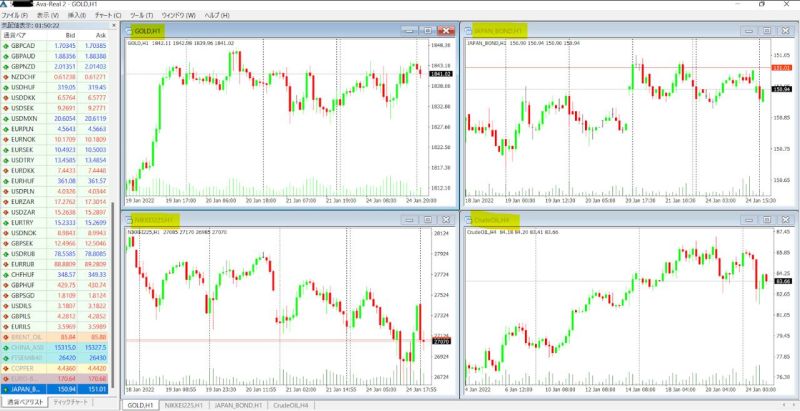Screen dimensions: 800x411
Task: Close the CrudeOIL,H4 chart window
Action: tap(785, 220)
